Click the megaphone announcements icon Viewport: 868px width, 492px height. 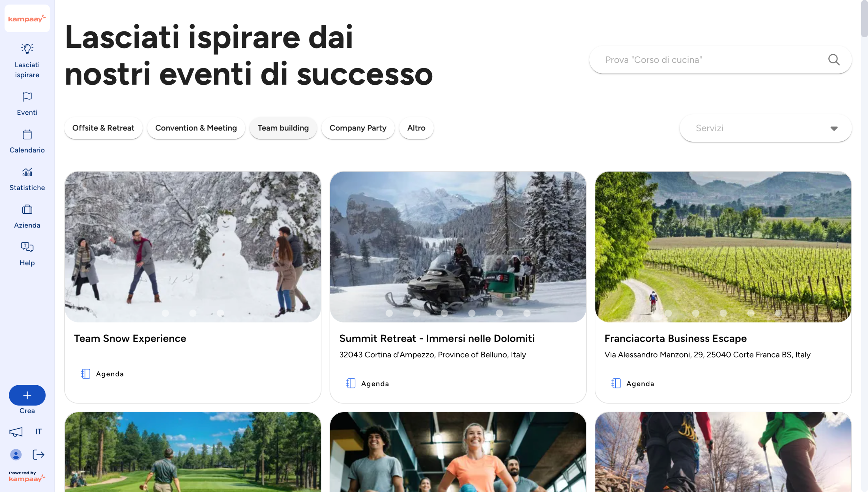coord(16,432)
